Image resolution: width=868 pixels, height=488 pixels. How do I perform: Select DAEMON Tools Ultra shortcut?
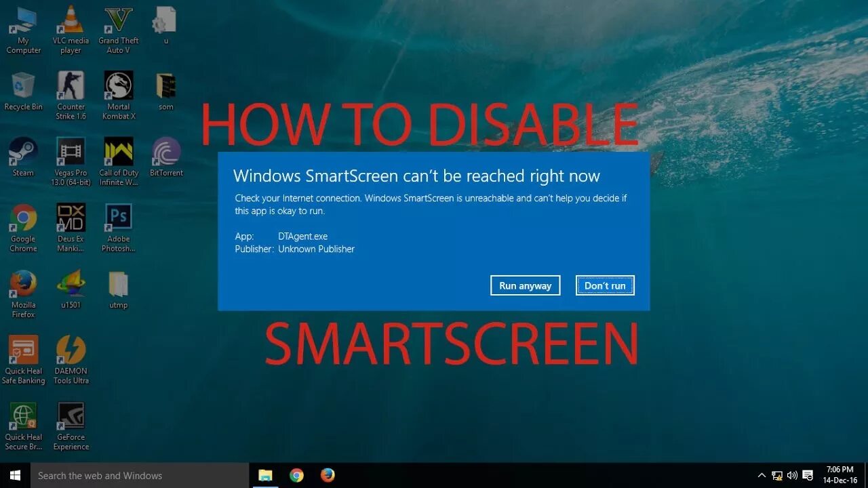coord(71,361)
